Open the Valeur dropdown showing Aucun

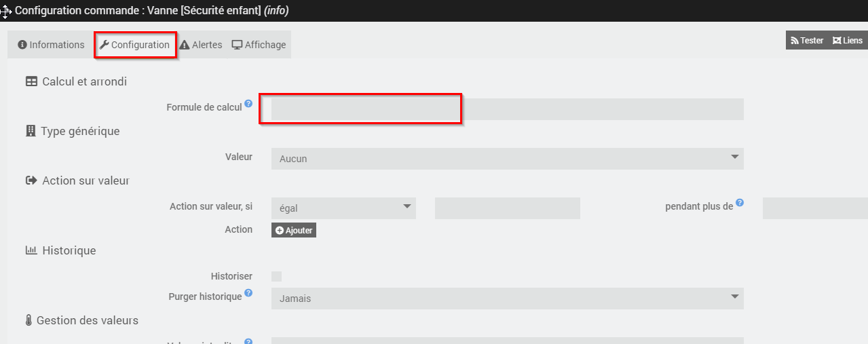(x=507, y=159)
